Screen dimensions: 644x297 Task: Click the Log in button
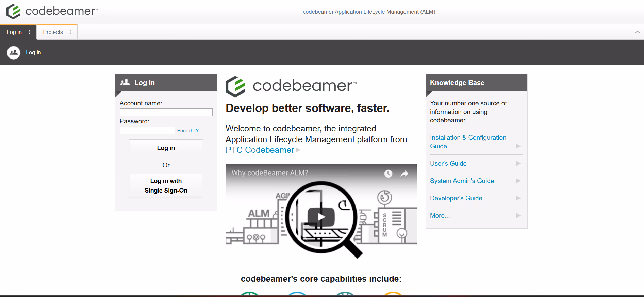click(166, 148)
